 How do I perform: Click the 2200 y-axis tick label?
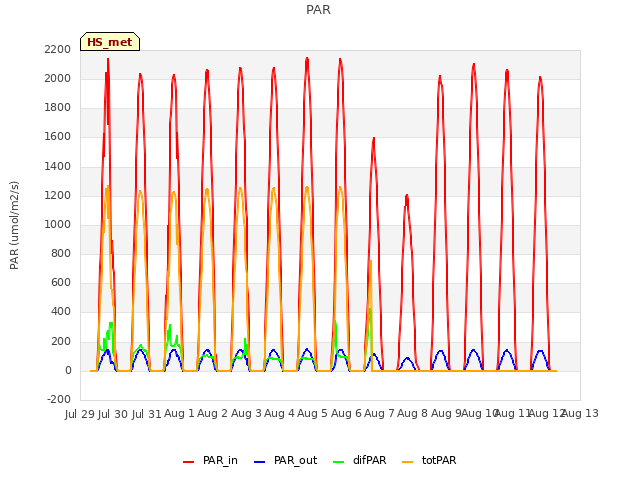pyautogui.click(x=58, y=49)
